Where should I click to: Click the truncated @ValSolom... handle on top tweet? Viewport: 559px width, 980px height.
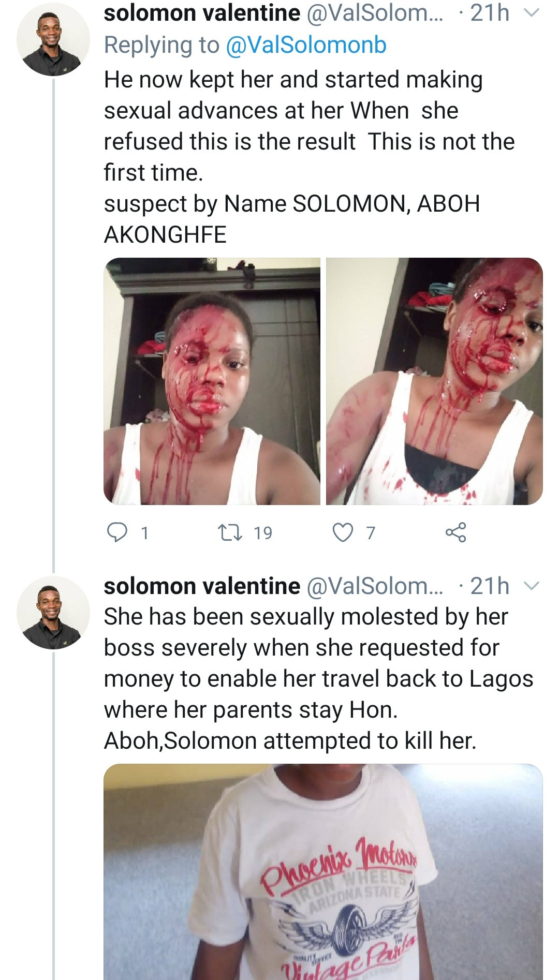click(375, 13)
